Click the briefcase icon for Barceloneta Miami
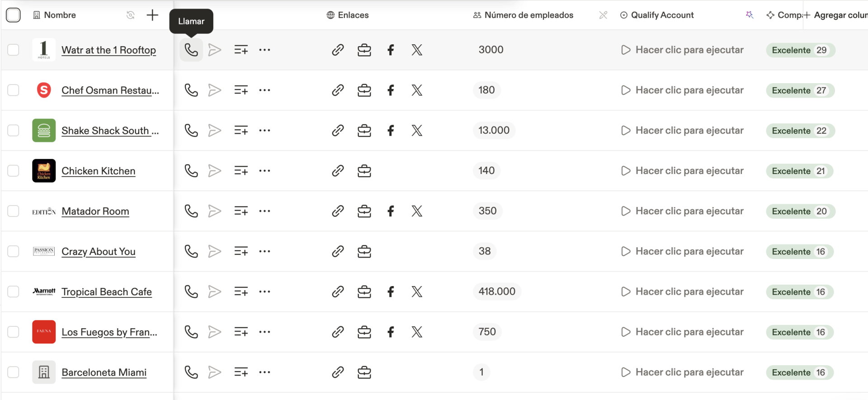 364,372
